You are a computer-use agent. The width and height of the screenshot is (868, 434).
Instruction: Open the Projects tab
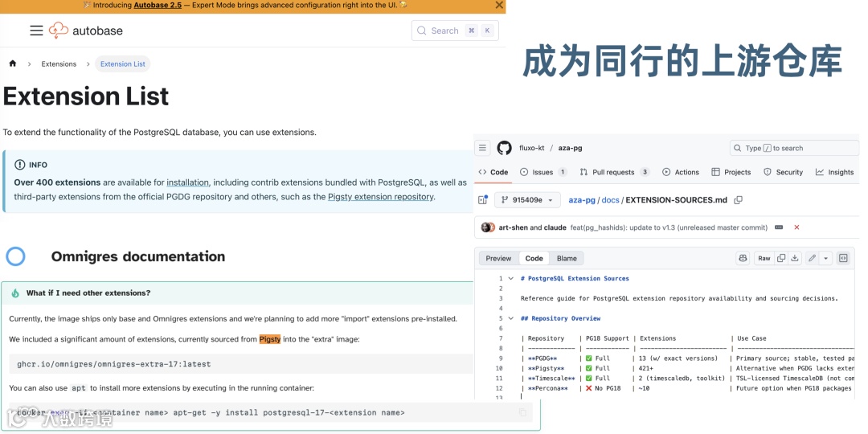coord(731,172)
